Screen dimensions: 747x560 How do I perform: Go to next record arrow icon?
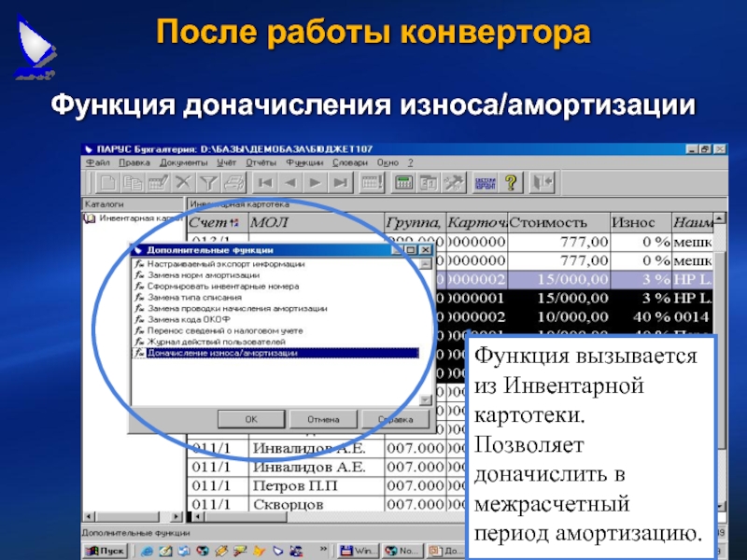pos(316,182)
